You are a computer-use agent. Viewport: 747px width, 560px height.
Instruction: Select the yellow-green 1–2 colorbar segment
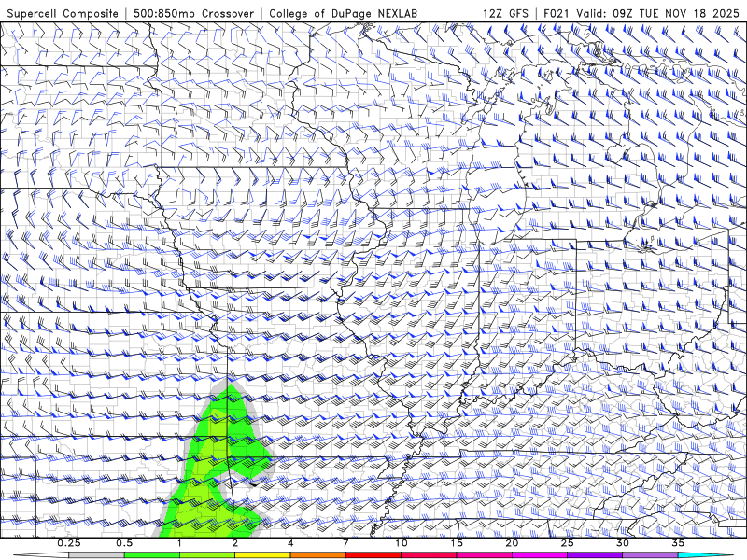point(206,555)
